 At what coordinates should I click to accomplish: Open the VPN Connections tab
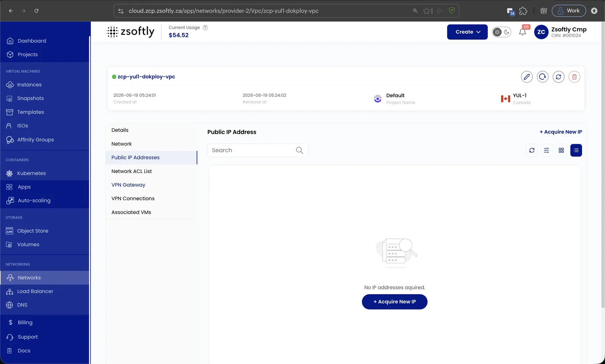click(x=133, y=198)
